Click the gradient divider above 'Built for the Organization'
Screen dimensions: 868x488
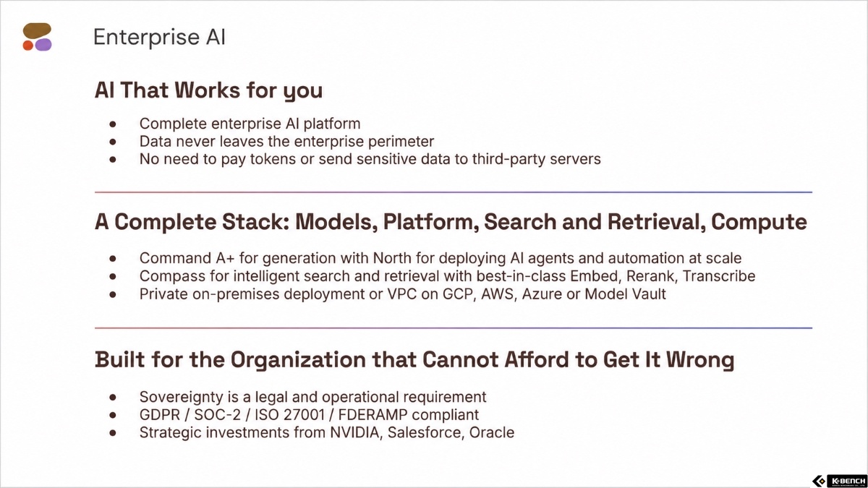pos(453,328)
